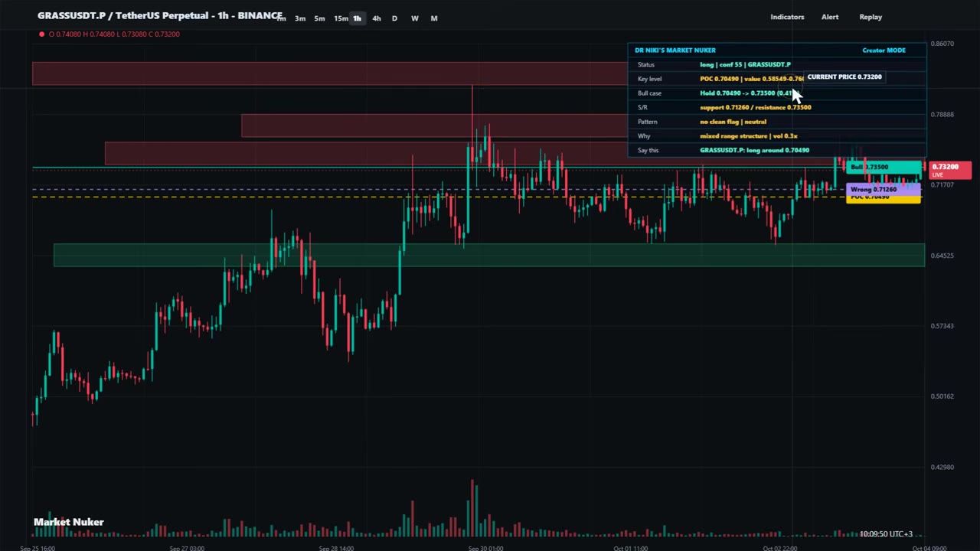This screenshot has height=551, width=980.
Task: Click the 'Say this' row label
Action: pyautogui.click(x=648, y=151)
